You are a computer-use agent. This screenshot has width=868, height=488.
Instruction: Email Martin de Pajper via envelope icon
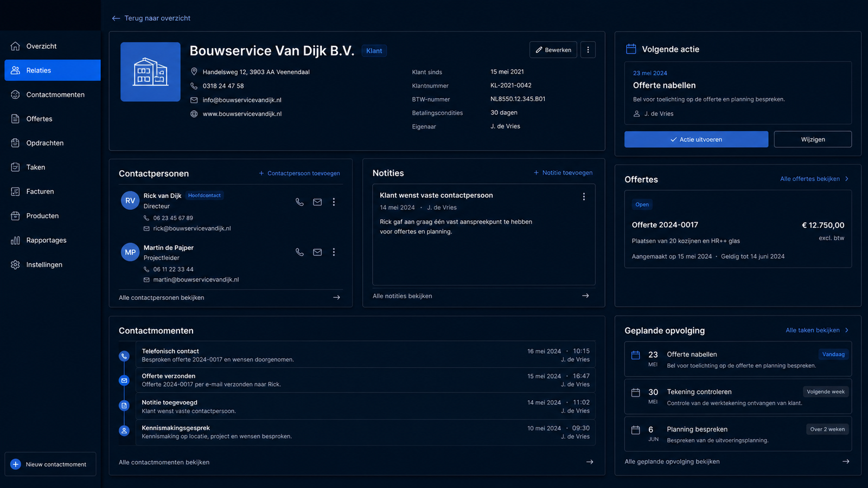click(x=317, y=252)
